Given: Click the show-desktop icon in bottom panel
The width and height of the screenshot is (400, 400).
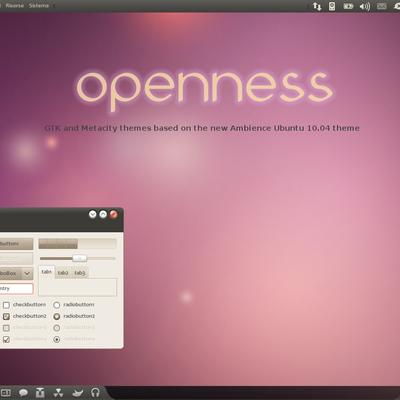Looking at the screenshot, I should pyautogui.click(x=6, y=393).
